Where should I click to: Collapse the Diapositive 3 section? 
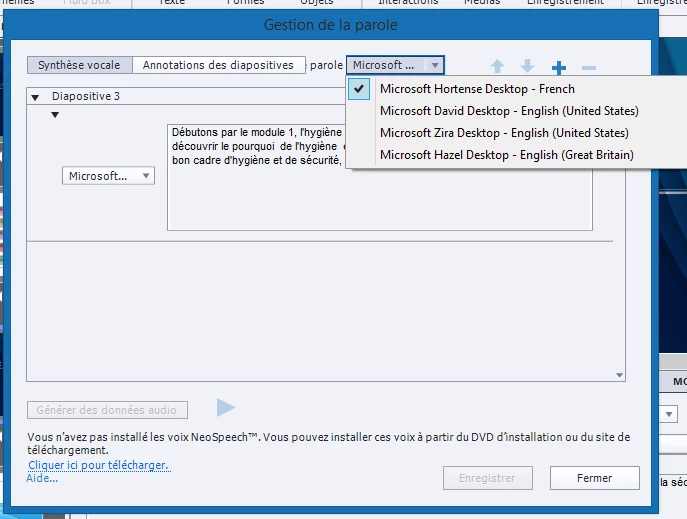[35, 97]
